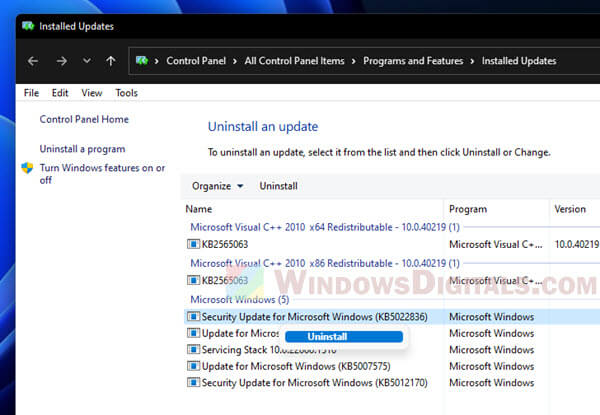Click icon of partially hidden Update for Micros row

[x=193, y=333]
